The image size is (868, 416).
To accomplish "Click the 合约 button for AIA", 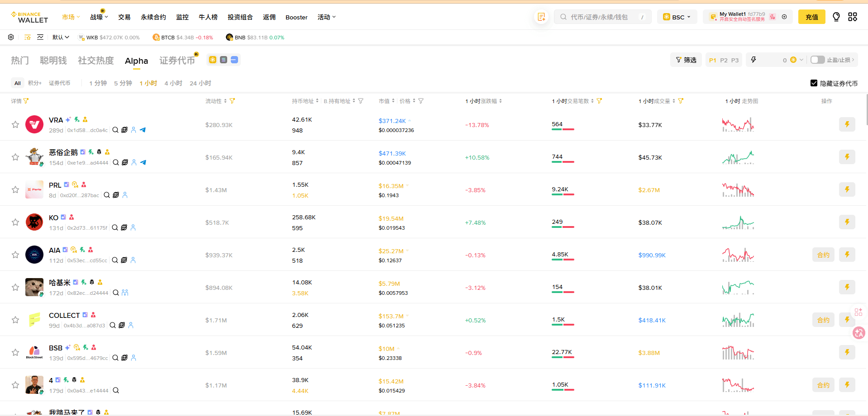I will click(823, 255).
